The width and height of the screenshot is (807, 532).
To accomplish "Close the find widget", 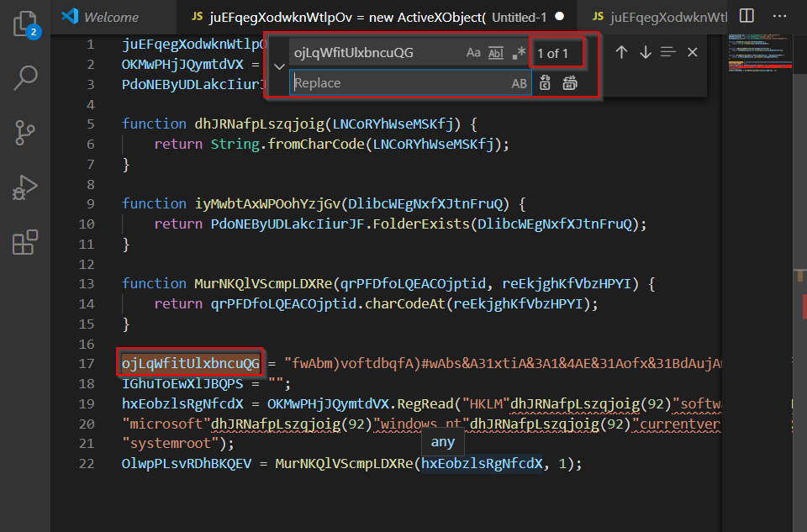I will [692, 52].
